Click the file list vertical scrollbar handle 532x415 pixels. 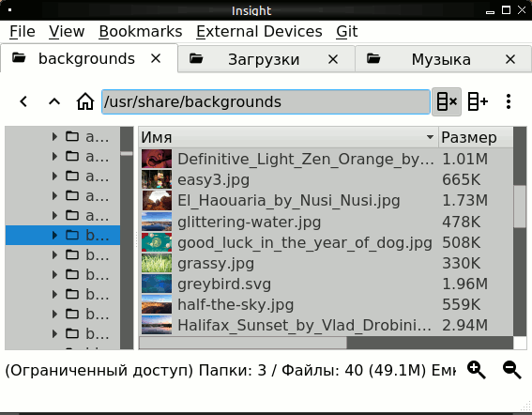click(x=520, y=207)
